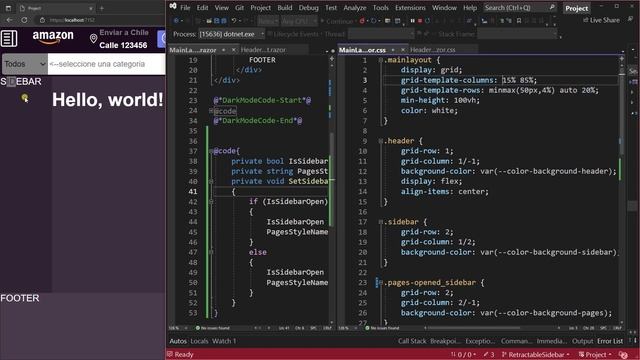
Task: Collapse the if block at line 42
Action: pos(211,202)
